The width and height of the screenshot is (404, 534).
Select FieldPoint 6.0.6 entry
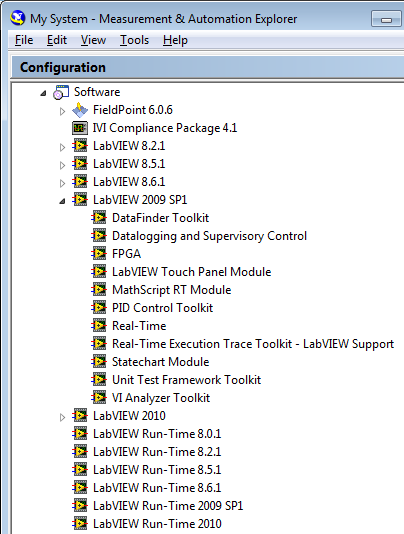click(x=133, y=110)
